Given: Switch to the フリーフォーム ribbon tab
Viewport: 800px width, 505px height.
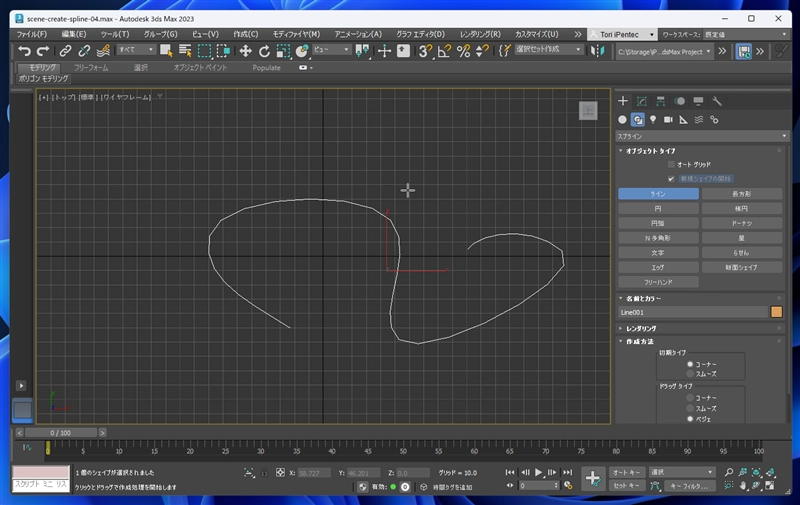Looking at the screenshot, I should [x=91, y=67].
